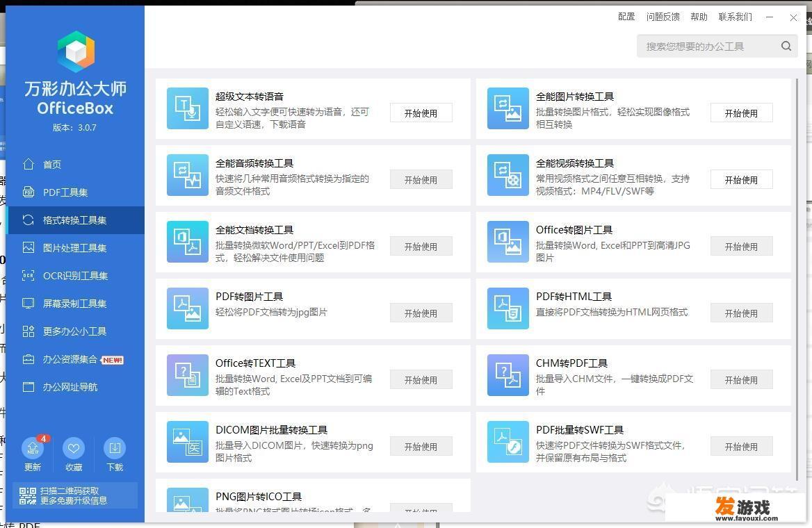Open 屏幕录制工具集 in the sidebar
This screenshot has height=528, width=812.
click(76, 304)
